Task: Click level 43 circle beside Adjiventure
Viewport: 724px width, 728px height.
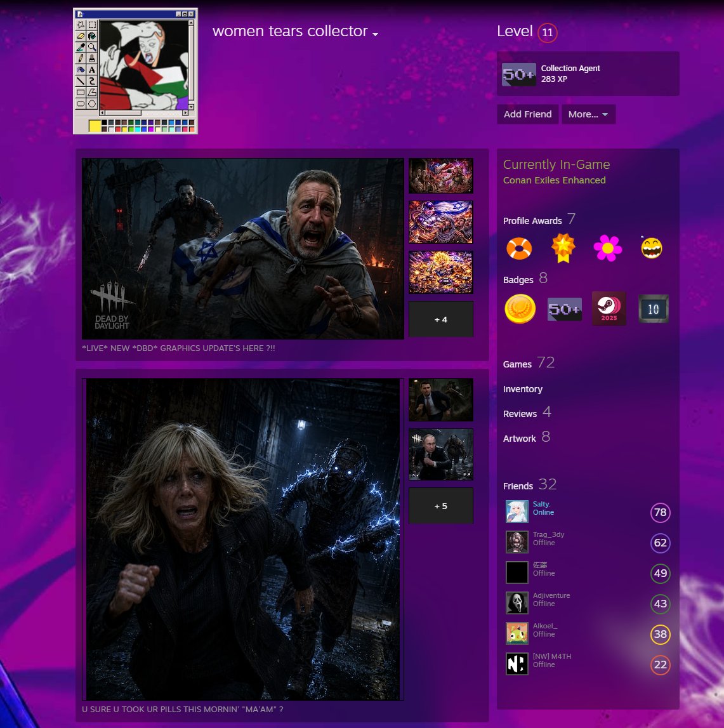Action: 660,604
